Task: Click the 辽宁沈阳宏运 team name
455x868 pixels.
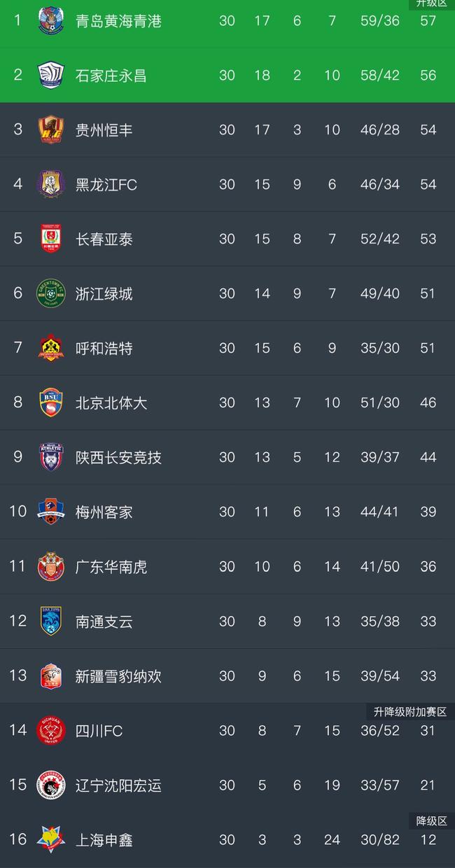Action: (x=118, y=785)
